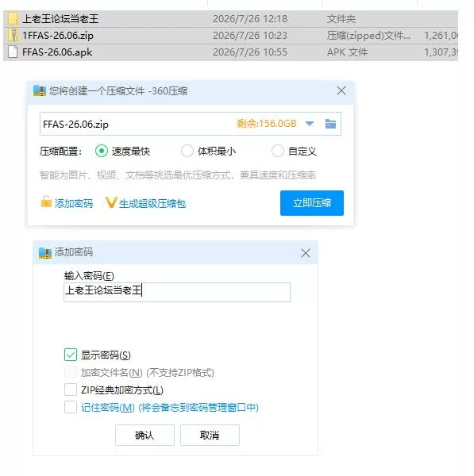Viewport: 474px width, 476px height.
Task: Confirm the password with 确认 button
Action: pyautogui.click(x=145, y=435)
